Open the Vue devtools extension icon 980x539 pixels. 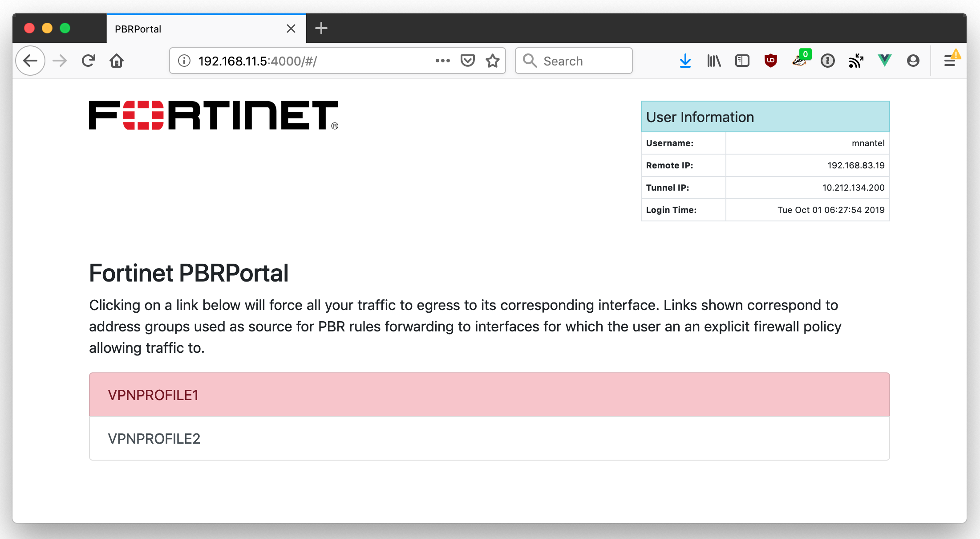tap(885, 61)
